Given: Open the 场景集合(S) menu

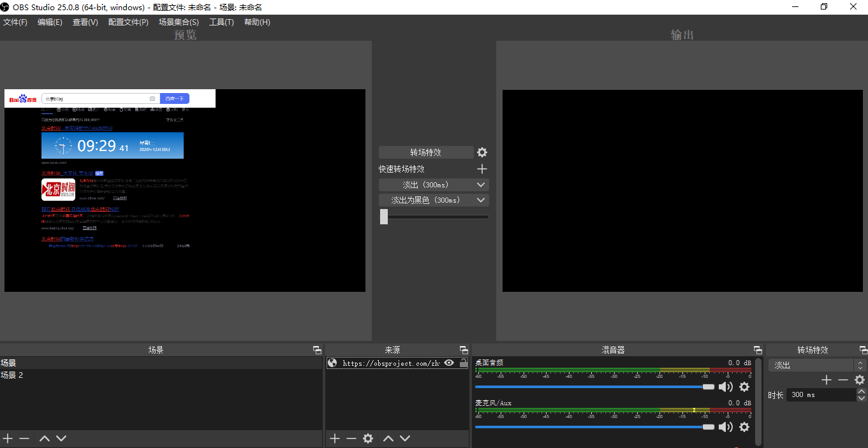Looking at the screenshot, I should [179, 22].
